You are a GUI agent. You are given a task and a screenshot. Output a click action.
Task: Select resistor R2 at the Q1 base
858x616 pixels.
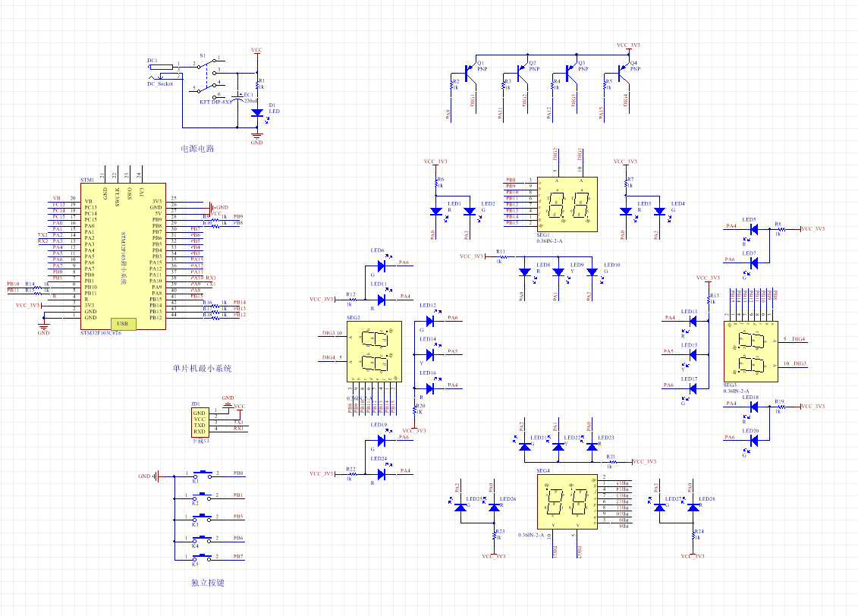click(451, 86)
